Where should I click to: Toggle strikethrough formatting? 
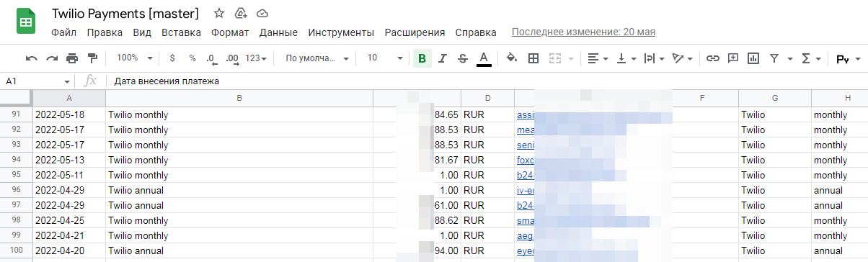463,58
